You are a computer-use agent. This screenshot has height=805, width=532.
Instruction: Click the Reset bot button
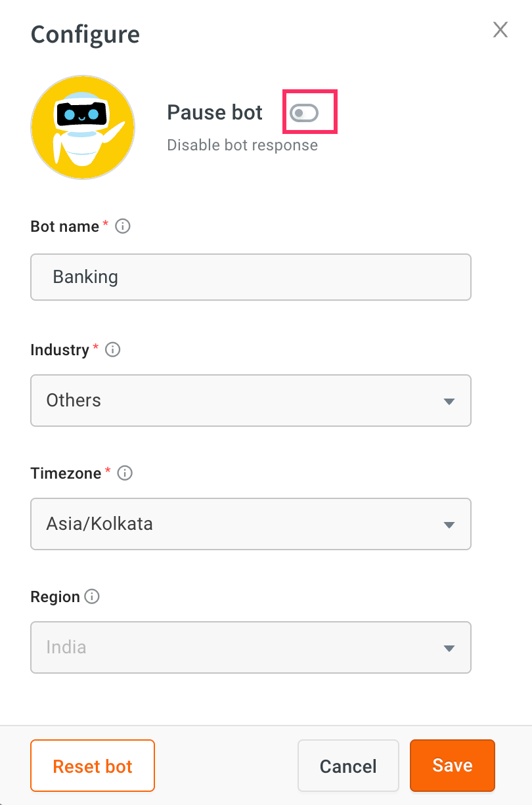coord(93,766)
